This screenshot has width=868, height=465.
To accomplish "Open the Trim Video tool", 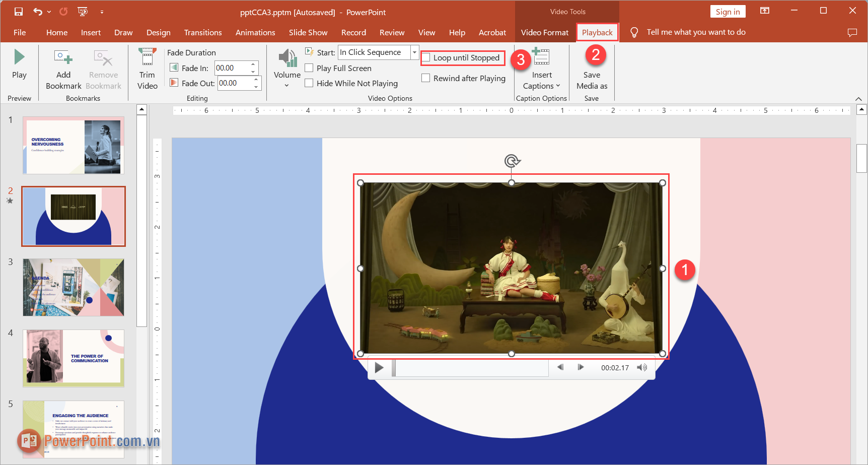I will click(x=148, y=70).
